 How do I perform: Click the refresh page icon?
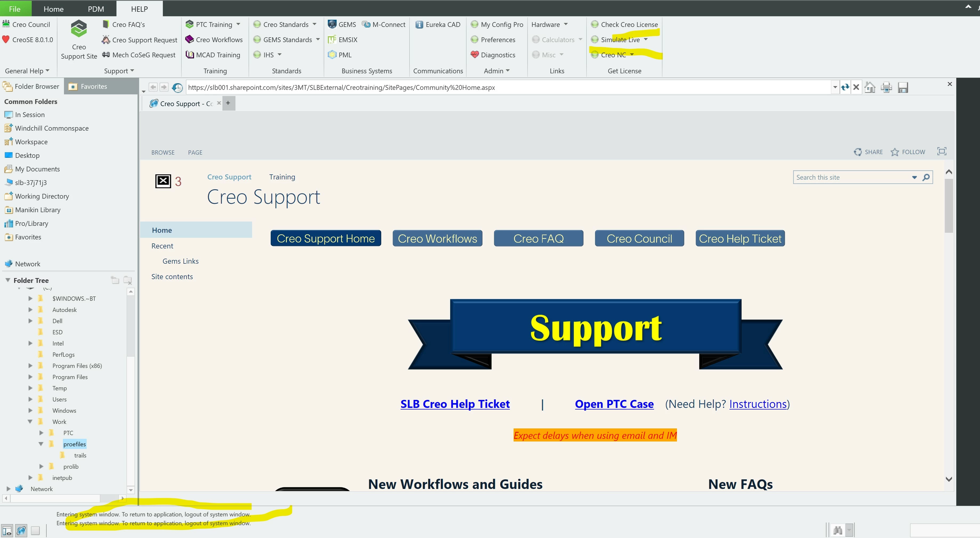tap(845, 87)
